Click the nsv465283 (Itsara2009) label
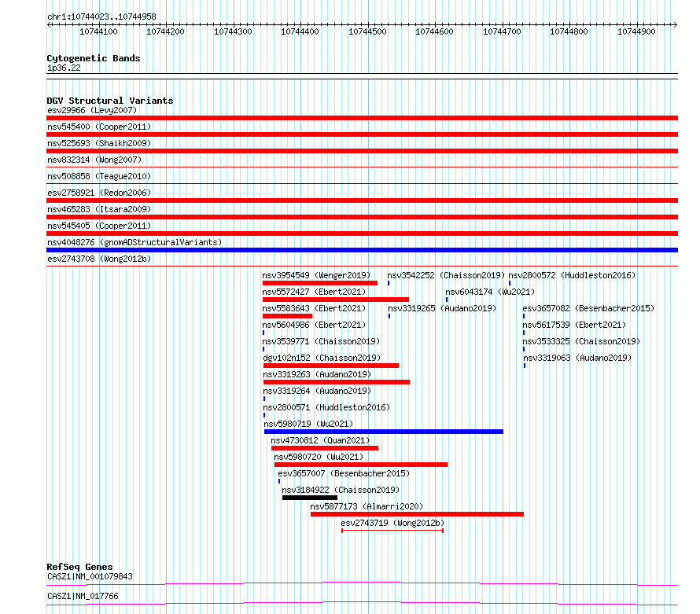The height and width of the screenshot is (614, 700). (99, 209)
